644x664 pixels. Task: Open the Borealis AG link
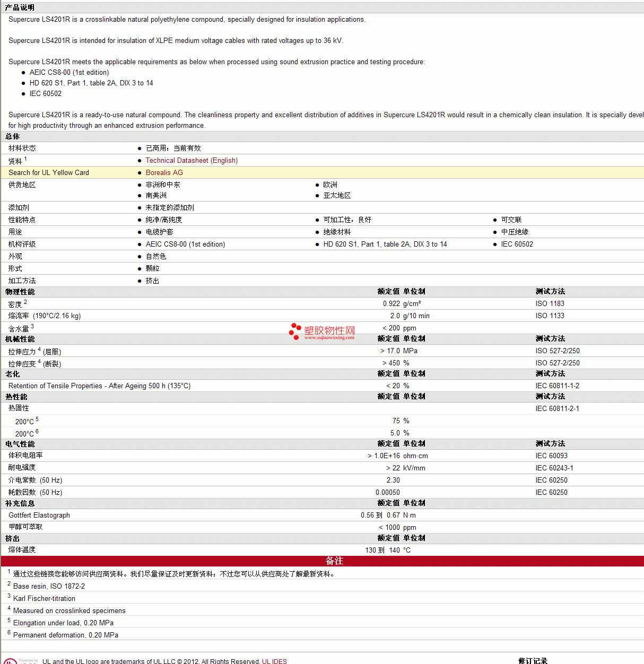tap(164, 172)
